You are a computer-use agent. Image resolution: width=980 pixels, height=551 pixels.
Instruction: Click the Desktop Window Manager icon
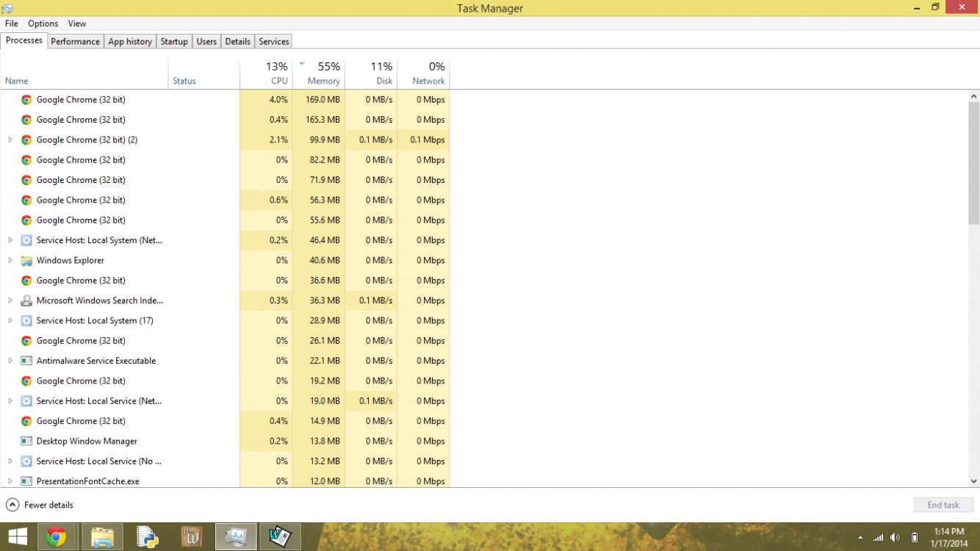point(26,442)
